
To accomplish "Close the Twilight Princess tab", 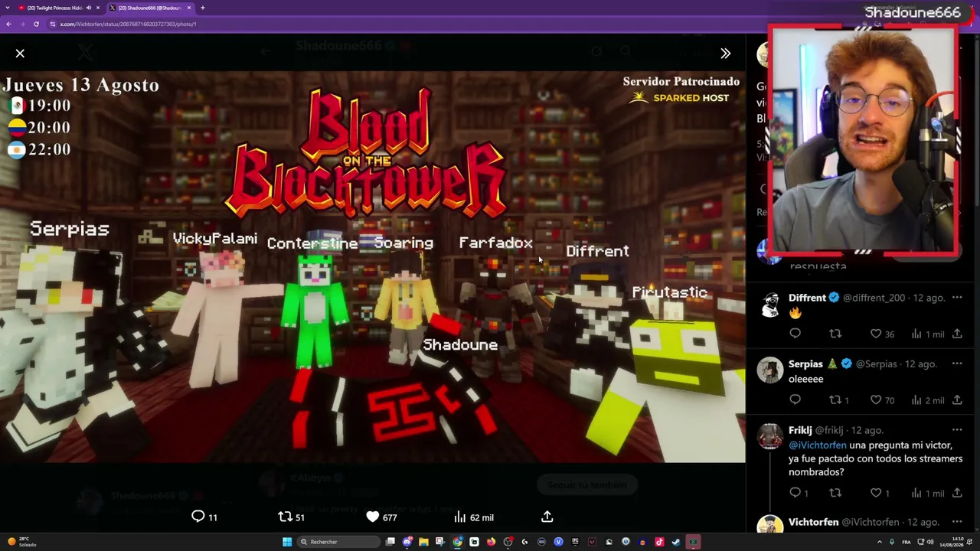I will coord(98,8).
